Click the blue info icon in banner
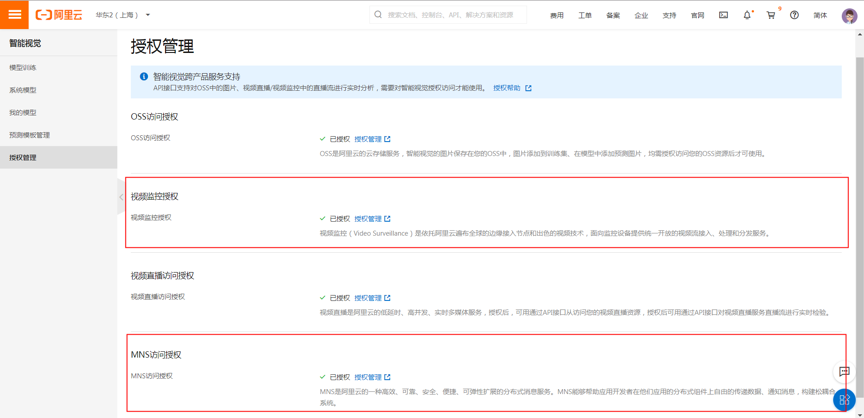The width and height of the screenshot is (864, 418). [144, 77]
